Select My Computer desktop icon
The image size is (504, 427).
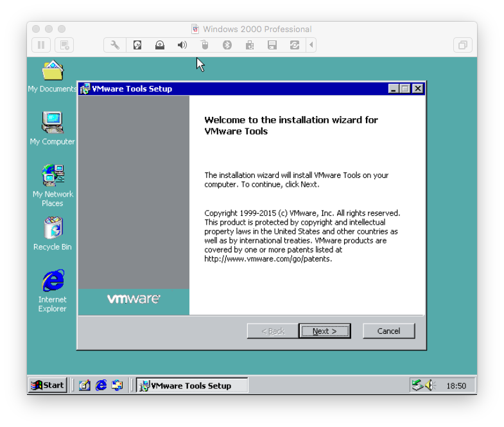[53, 128]
